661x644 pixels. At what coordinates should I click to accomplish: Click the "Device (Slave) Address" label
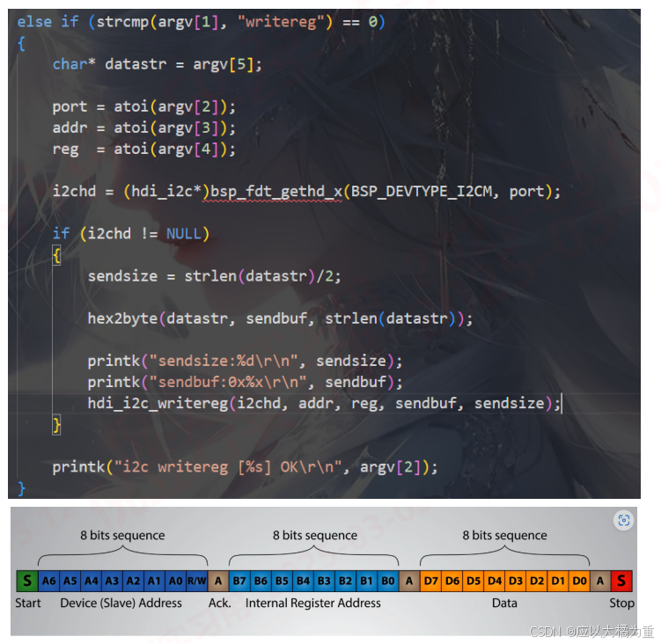point(121,604)
